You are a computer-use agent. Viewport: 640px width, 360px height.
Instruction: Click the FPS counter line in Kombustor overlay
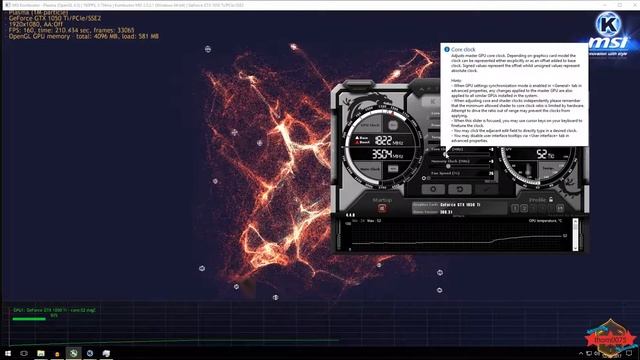[x=71, y=30]
